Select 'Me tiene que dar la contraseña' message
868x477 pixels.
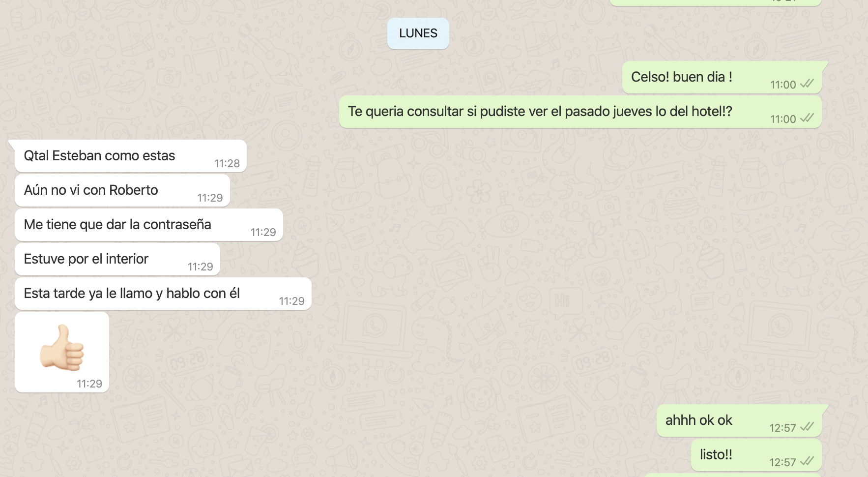pyautogui.click(x=149, y=225)
